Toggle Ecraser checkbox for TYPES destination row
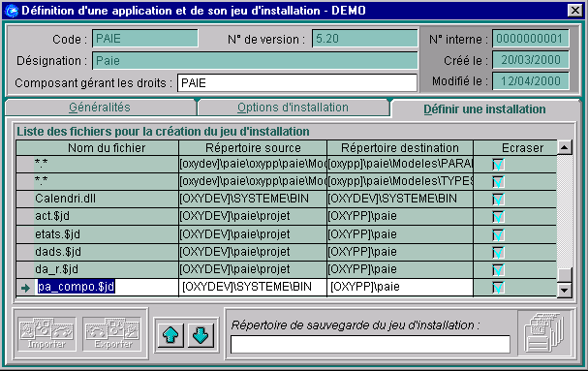The width and height of the screenshot is (588, 371). (498, 181)
